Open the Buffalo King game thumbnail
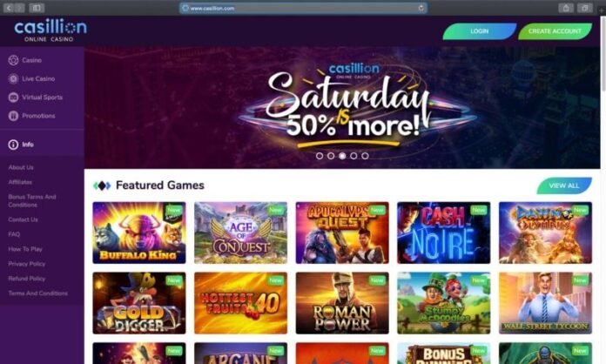Screen dimensions: 606x364 click(x=139, y=233)
